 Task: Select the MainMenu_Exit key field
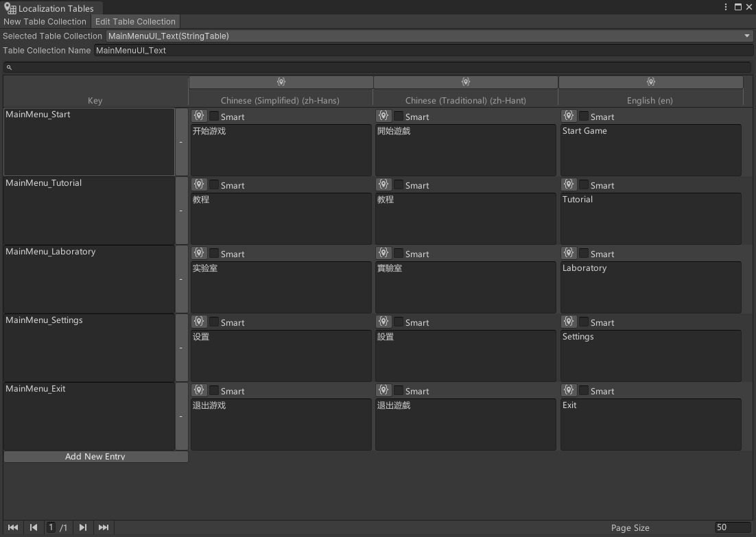point(89,416)
